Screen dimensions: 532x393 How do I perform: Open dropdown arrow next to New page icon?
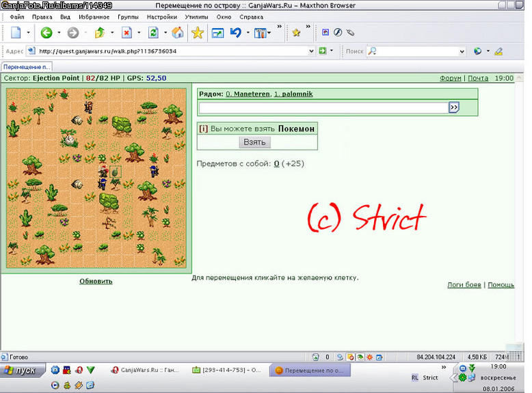tap(29, 33)
